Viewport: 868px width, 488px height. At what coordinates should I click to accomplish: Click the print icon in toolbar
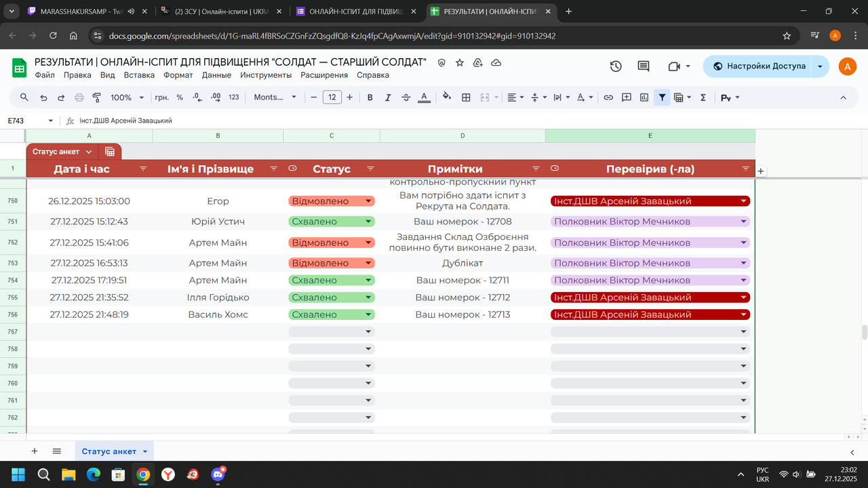point(79,98)
